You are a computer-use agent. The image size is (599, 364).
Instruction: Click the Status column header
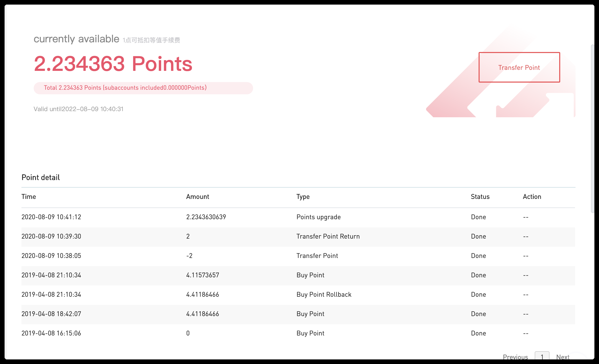pos(480,197)
